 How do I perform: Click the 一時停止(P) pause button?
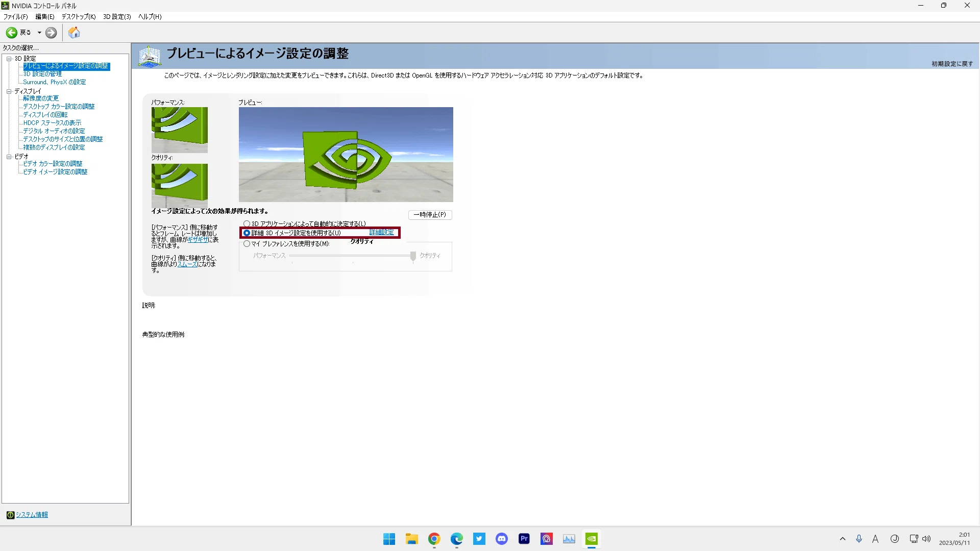point(430,215)
